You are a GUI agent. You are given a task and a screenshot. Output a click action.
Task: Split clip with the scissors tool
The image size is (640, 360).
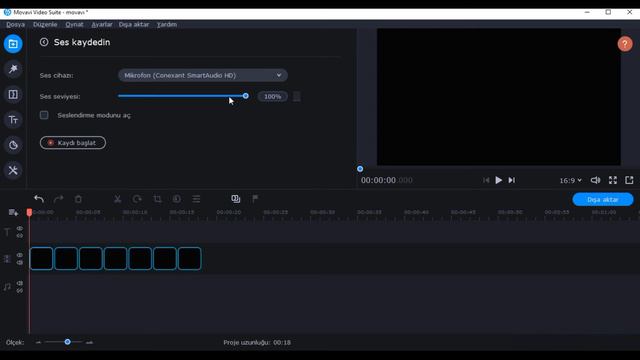(x=118, y=199)
